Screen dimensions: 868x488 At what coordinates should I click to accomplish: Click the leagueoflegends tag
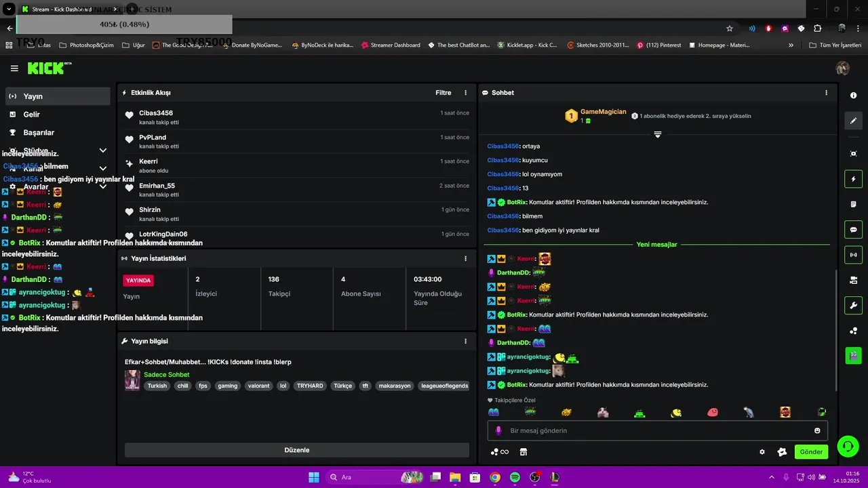[444, 386]
